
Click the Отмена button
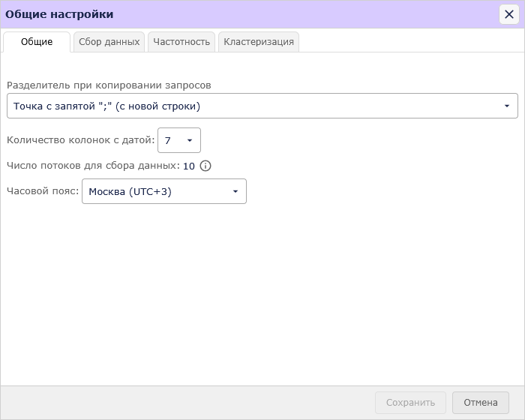481,403
